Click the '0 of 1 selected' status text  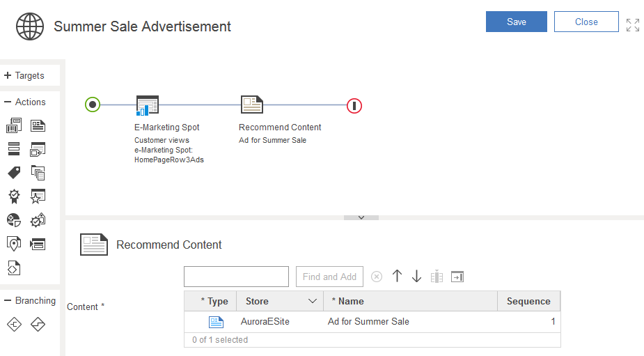(220, 340)
